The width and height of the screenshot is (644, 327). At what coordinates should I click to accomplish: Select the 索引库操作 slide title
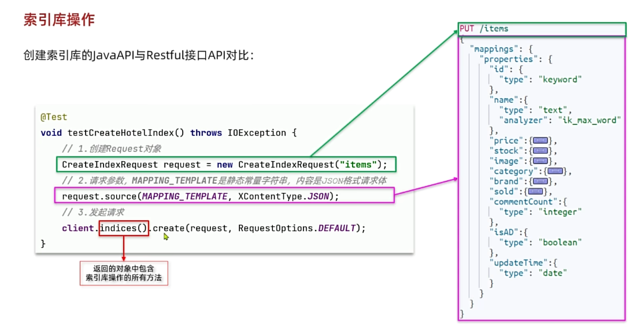point(59,20)
